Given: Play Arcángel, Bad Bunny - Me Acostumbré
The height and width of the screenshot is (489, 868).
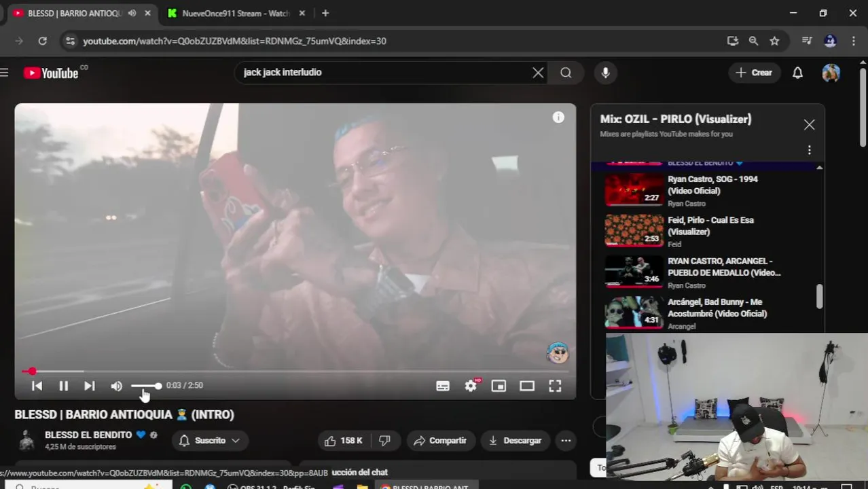Looking at the screenshot, I should pos(706,312).
